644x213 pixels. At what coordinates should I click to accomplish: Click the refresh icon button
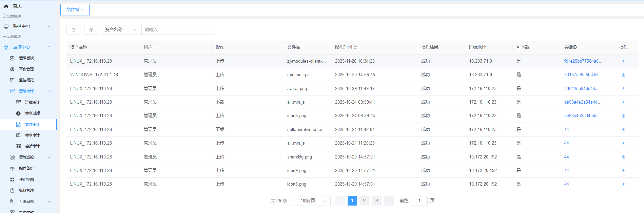click(x=73, y=30)
